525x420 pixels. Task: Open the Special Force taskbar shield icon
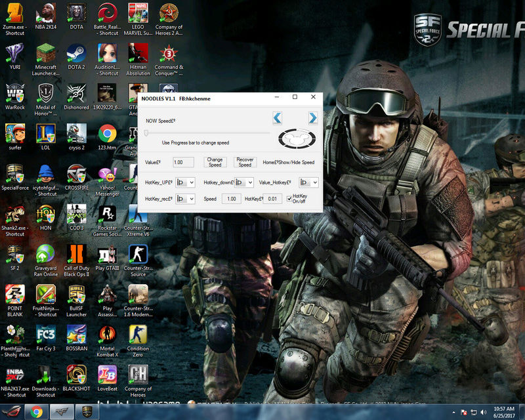click(x=87, y=411)
